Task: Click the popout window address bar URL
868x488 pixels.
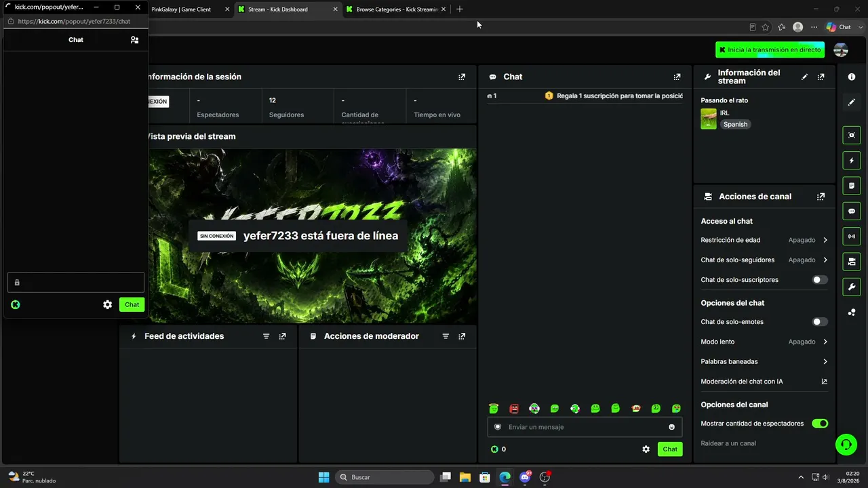Action: pyautogui.click(x=74, y=22)
